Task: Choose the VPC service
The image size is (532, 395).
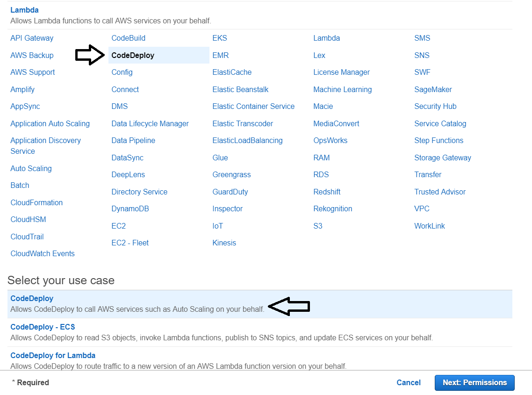Action: tap(422, 208)
